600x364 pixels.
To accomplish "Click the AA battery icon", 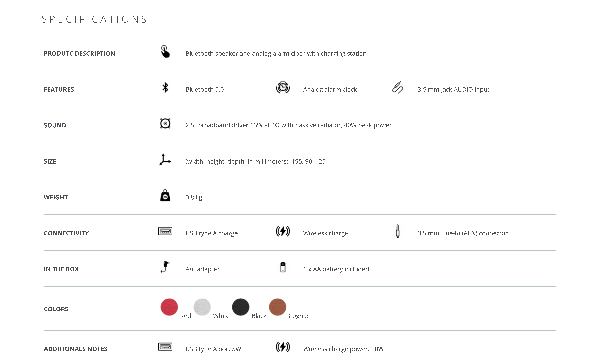I will (x=283, y=267).
